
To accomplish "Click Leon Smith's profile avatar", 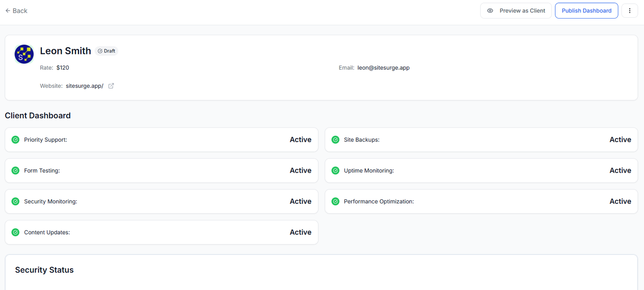I will tap(24, 54).
